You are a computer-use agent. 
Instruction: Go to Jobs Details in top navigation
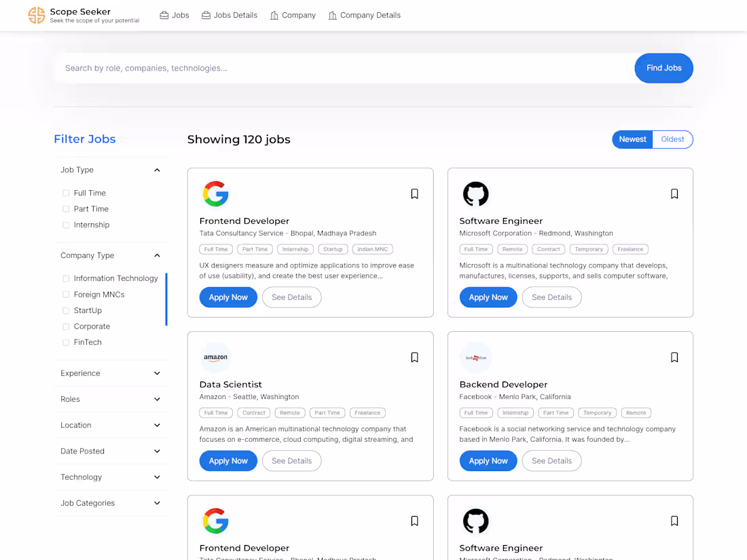230,15
